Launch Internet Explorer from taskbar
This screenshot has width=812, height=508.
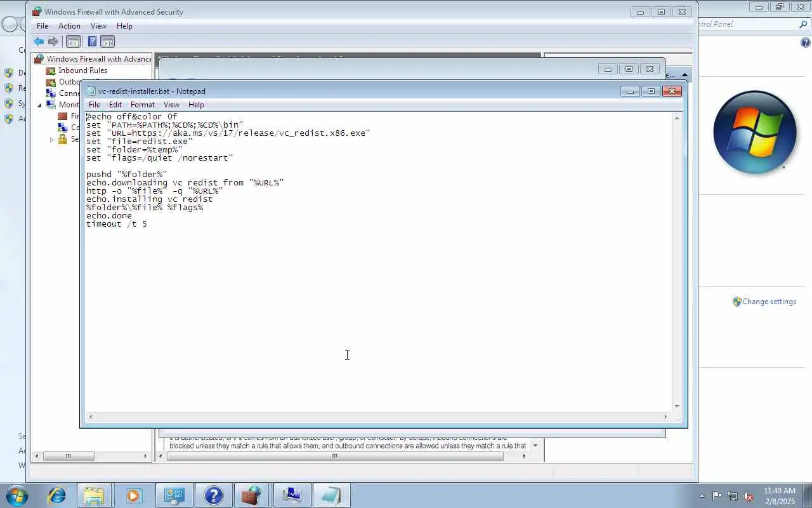(57, 495)
